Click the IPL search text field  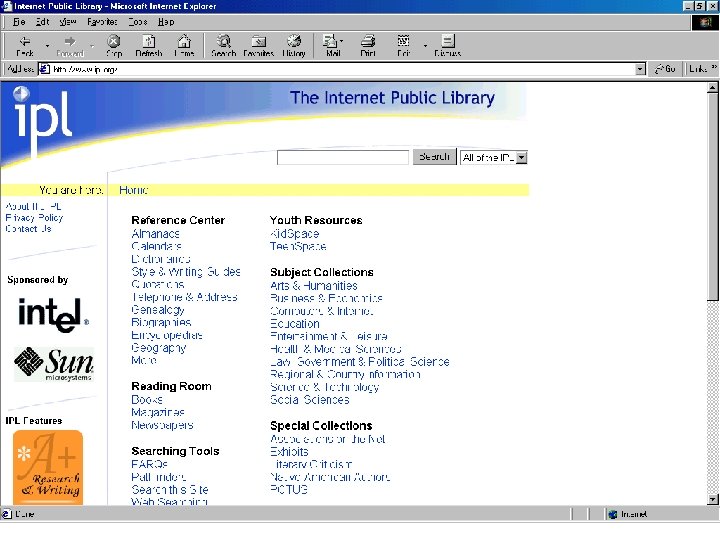coord(343,157)
